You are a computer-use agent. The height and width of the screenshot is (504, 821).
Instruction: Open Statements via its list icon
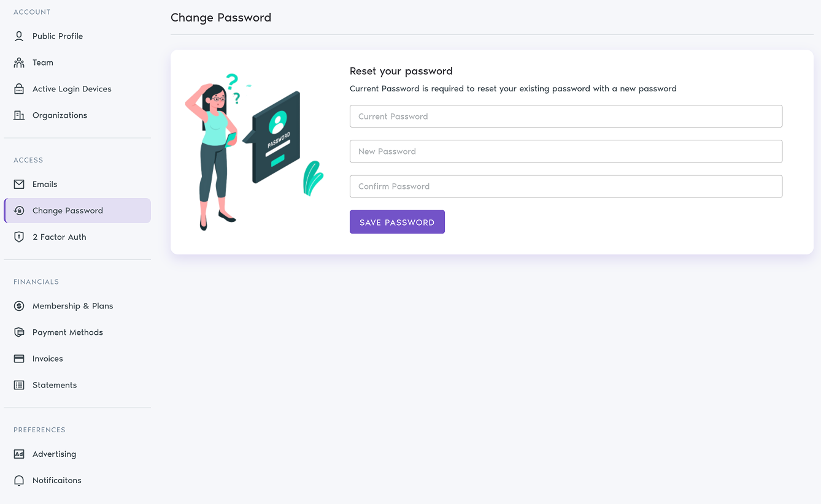coord(18,384)
